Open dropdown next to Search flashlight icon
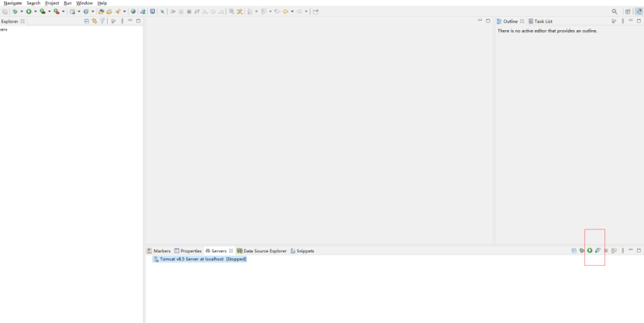This screenshot has height=323, width=644. (125, 12)
